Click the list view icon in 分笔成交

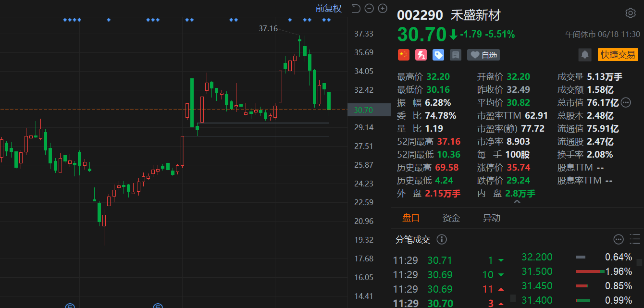634,239
